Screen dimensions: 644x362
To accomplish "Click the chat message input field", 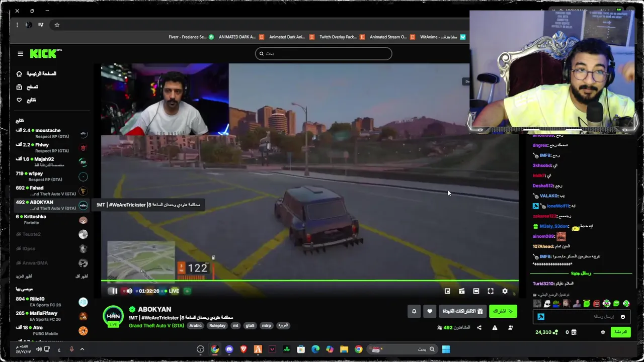I will [582, 317].
